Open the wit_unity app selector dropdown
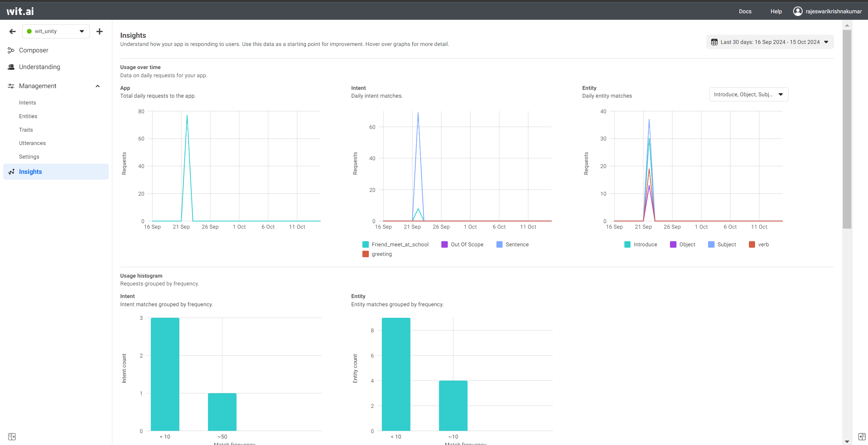The height and width of the screenshot is (445, 868). point(56,31)
